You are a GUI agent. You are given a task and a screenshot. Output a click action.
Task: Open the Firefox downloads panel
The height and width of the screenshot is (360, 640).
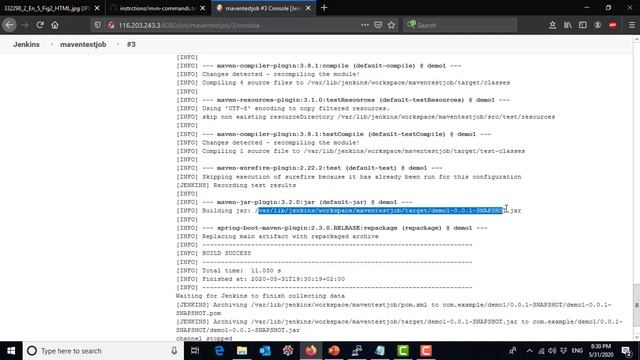(x=552, y=25)
